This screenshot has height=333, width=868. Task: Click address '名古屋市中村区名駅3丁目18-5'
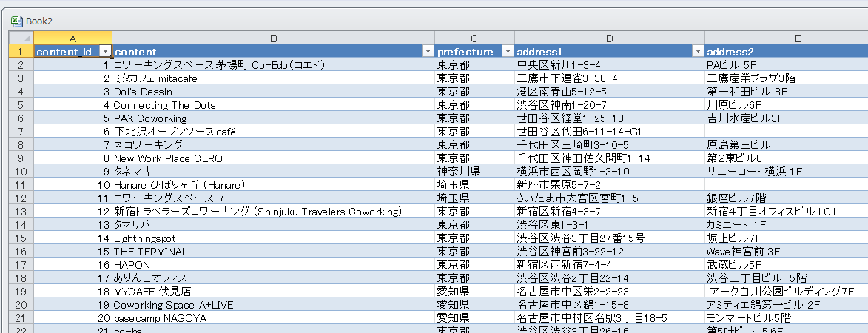click(x=610, y=317)
